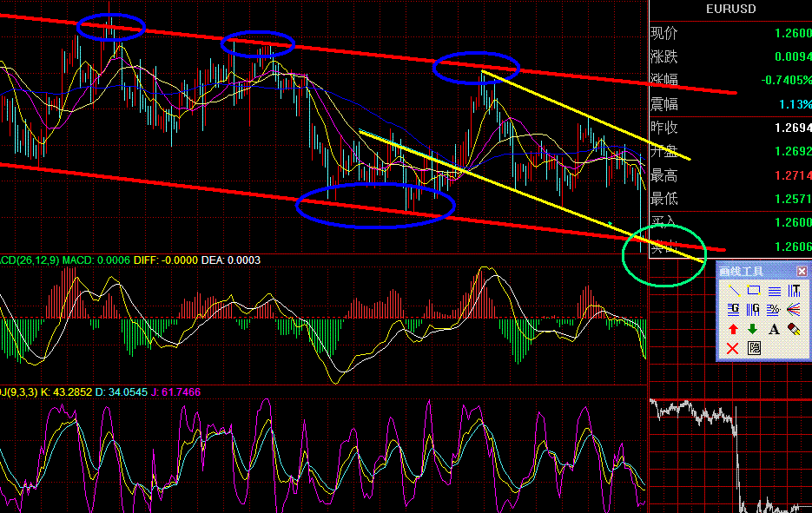Click the 涨跌 change value 0.0094
The height and width of the screenshot is (513, 812).
[793, 56]
